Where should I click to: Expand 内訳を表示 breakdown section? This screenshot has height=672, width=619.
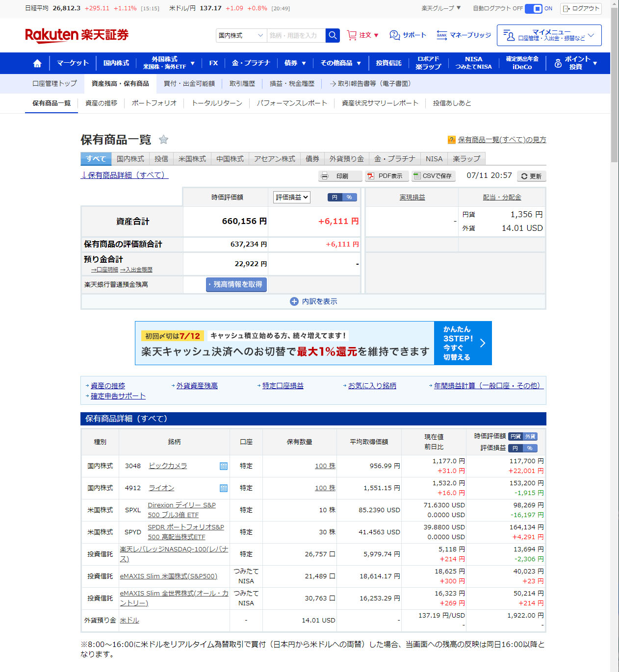(x=313, y=301)
